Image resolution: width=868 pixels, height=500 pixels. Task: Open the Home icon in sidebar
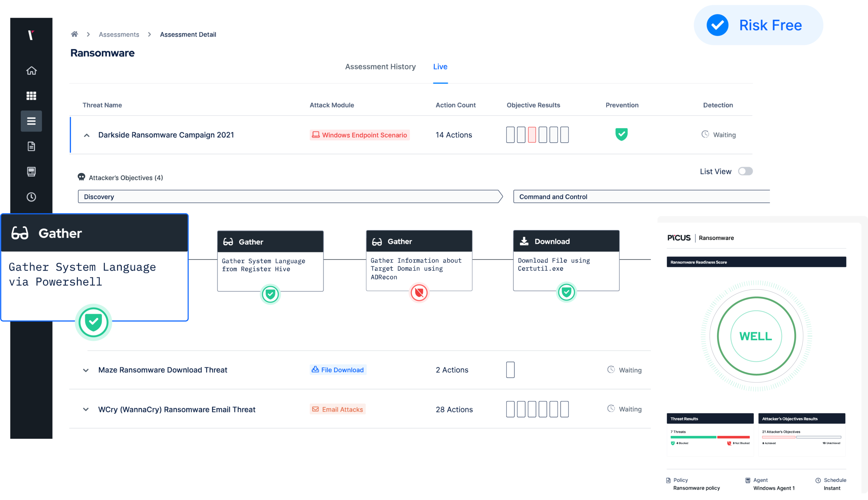[31, 70]
